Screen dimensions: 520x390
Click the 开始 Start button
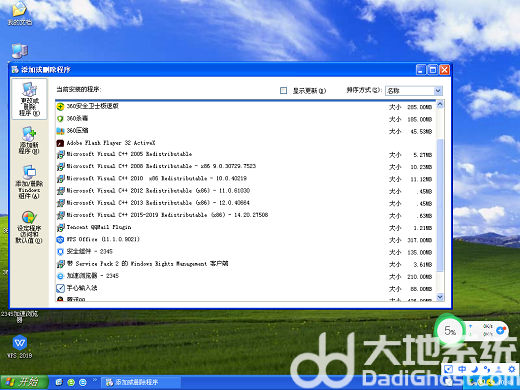coord(24,382)
